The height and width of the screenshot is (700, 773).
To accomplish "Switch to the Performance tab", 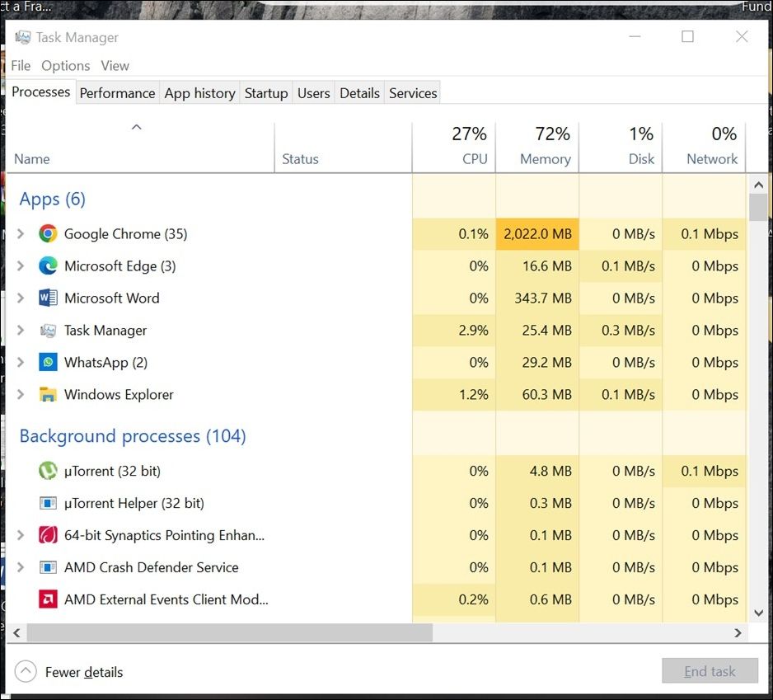I will pos(117,93).
